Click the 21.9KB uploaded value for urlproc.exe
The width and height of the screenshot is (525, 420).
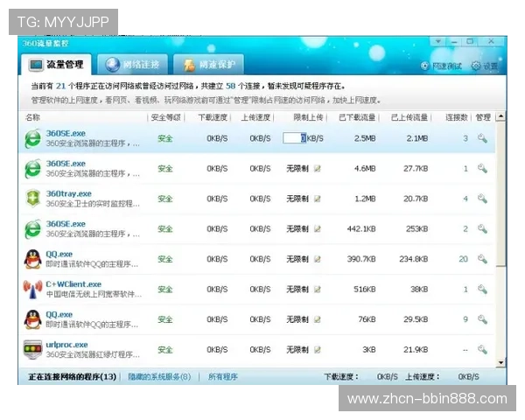(x=416, y=349)
